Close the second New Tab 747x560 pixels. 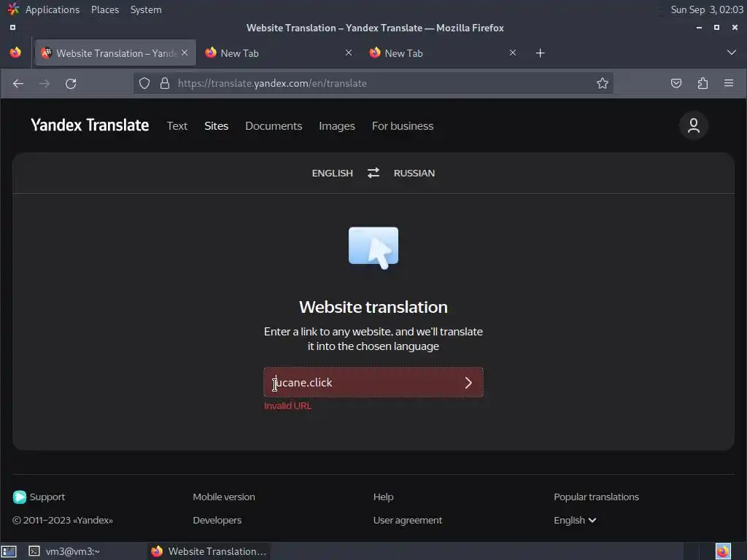coord(513,52)
